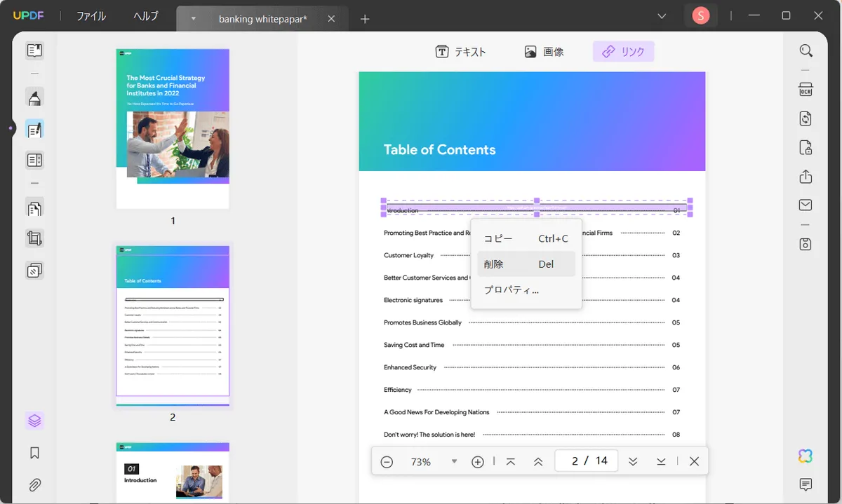Viewport: 842px width, 504px height.
Task: Open the Protect PDF lock tool
Action: pos(806,148)
